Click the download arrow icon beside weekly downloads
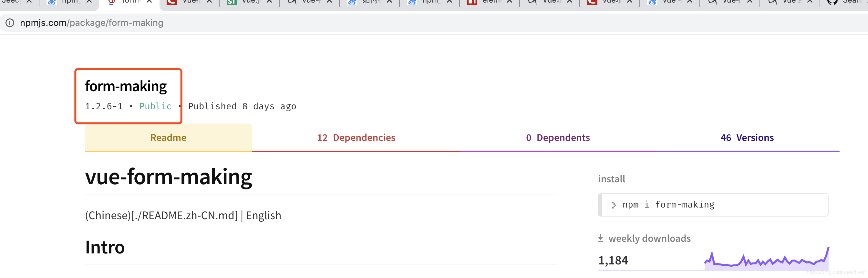 coord(600,238)
